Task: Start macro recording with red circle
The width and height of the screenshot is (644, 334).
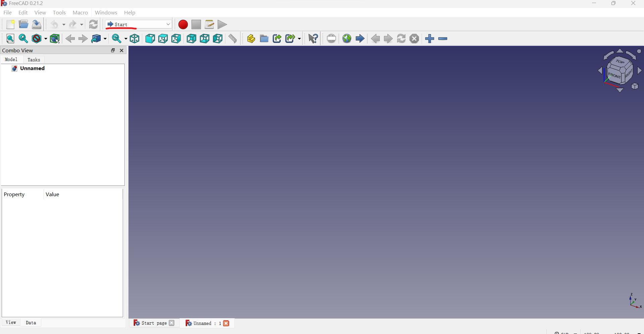Action: point(183,24)
